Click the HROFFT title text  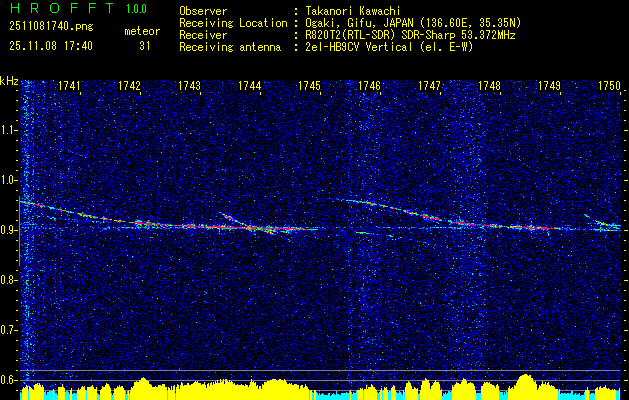[x=61, y=8]
